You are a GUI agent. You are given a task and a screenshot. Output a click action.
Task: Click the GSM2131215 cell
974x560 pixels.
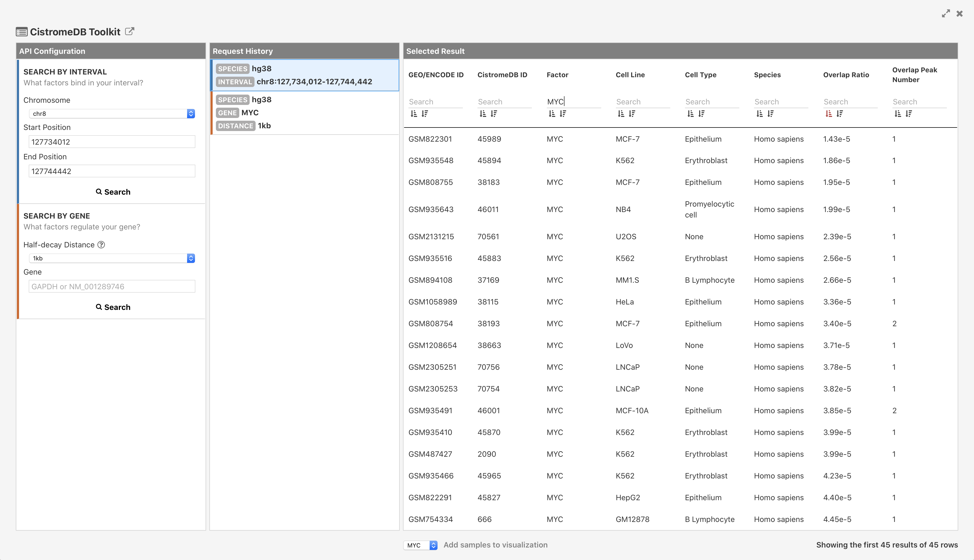(x=431, y=237)
